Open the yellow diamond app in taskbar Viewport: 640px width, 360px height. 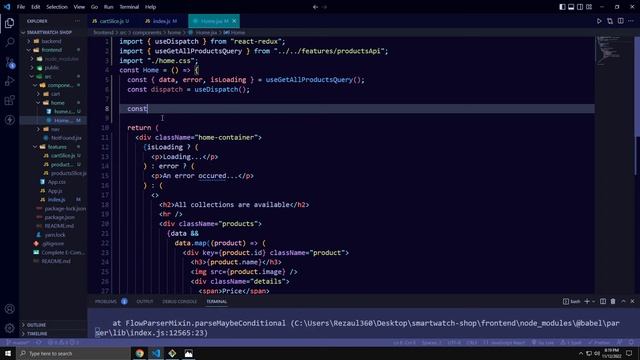coord(172,353)
